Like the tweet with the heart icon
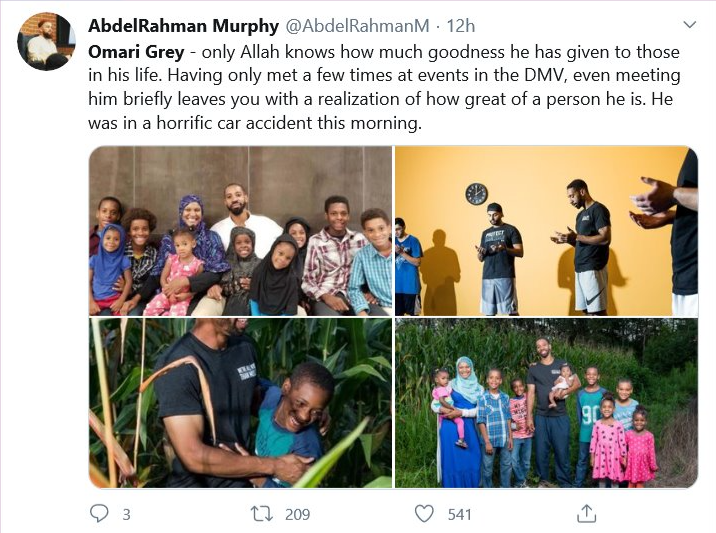This screenshot has height=533, width=716. [x=424, y=514]
